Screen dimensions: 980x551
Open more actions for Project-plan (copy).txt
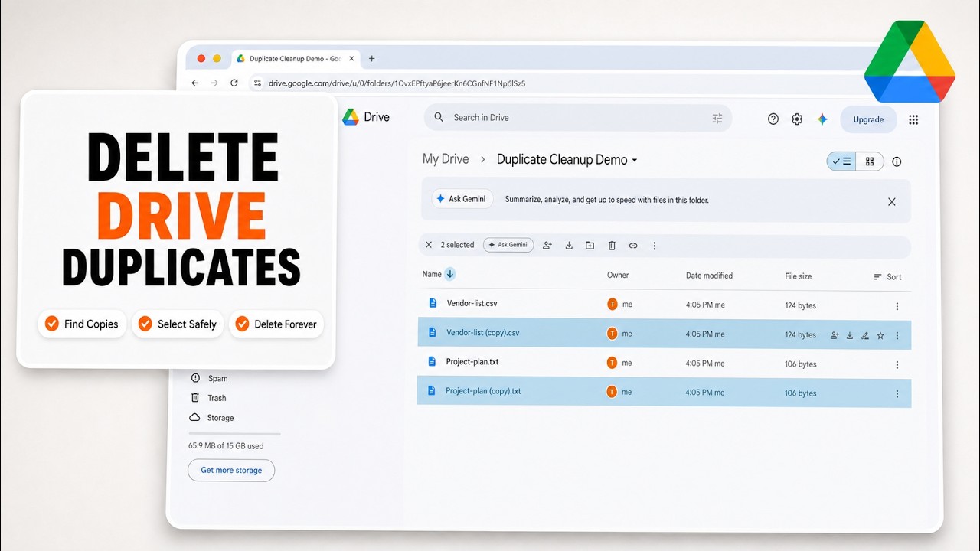(897, 394)
